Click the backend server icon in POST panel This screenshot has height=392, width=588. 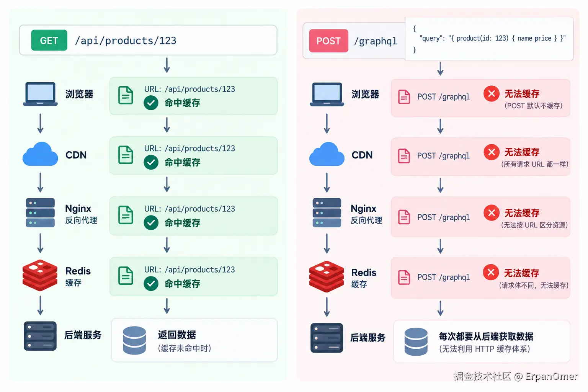coord(327,338)
